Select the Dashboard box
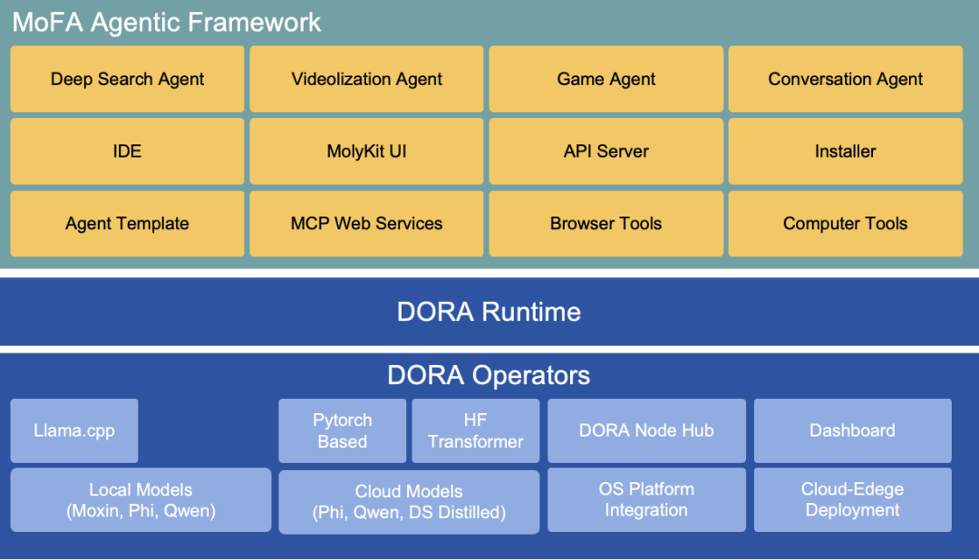This screenshot has width=979, height=560. [x=852, y=430]
